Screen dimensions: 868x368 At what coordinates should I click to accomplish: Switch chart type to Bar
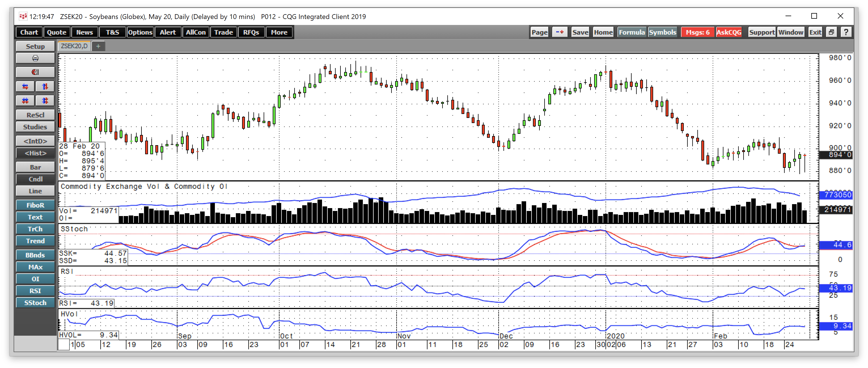[35, 167]
